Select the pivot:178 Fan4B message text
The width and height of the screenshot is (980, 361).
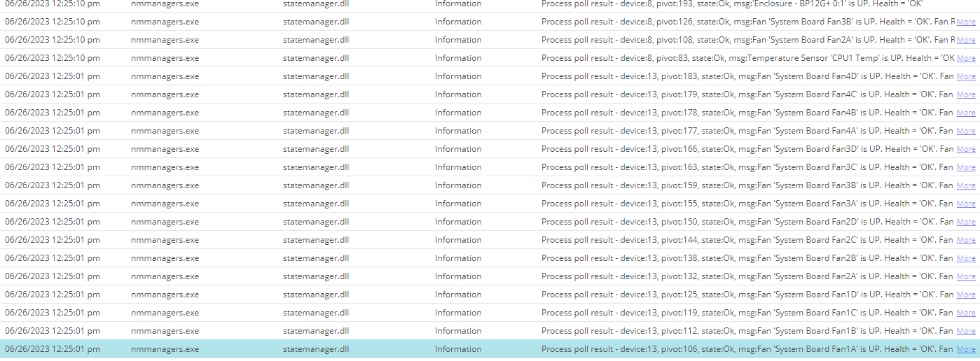point(748,113)
